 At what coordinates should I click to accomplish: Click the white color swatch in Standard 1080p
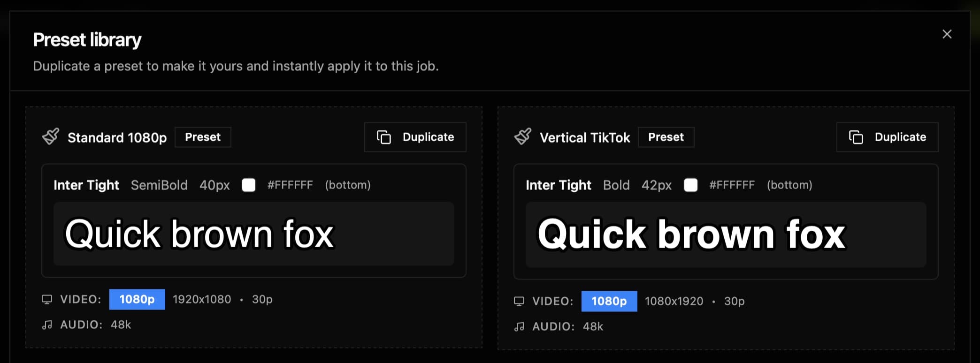click(249, 185)
